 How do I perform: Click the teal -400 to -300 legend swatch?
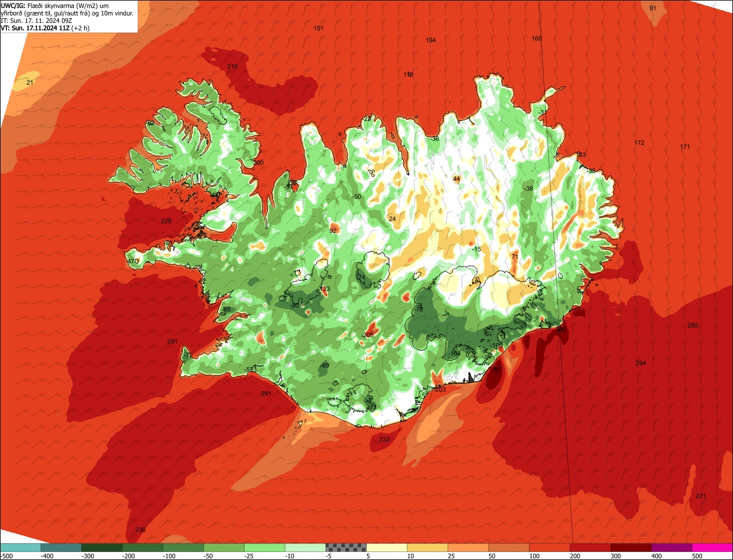coord(61,547)
